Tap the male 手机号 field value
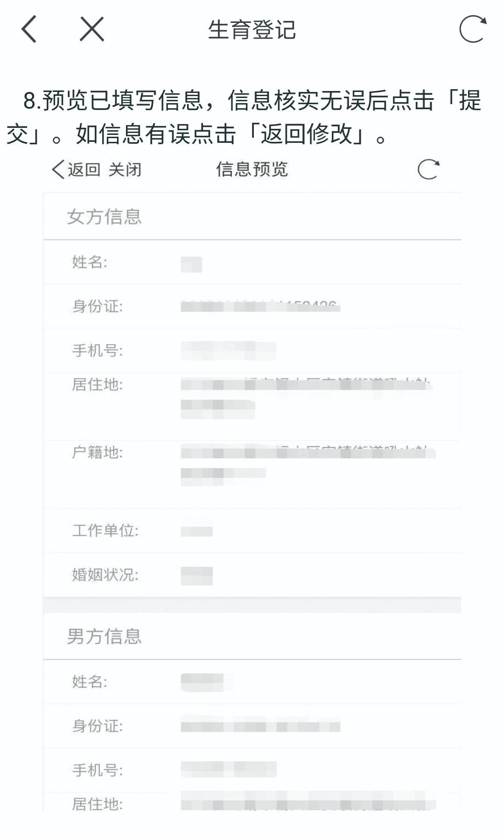 pyautogui.click(x=229, y=769)
